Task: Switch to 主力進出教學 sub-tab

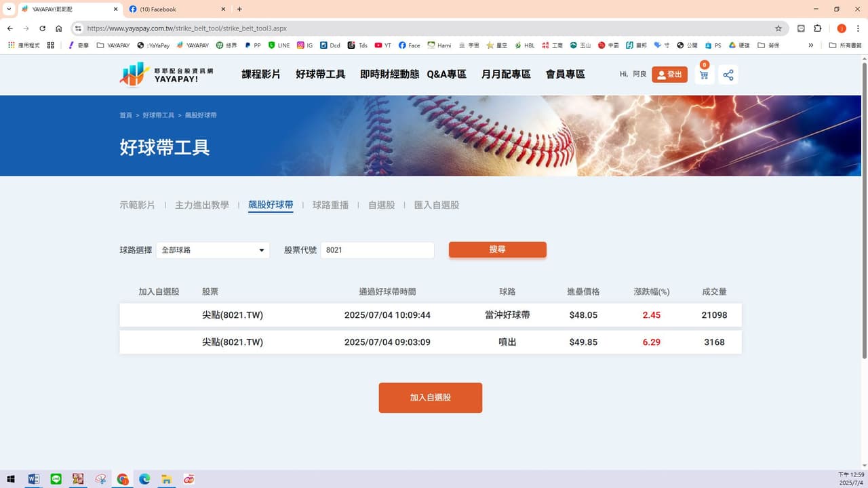Action: [202, 205]
